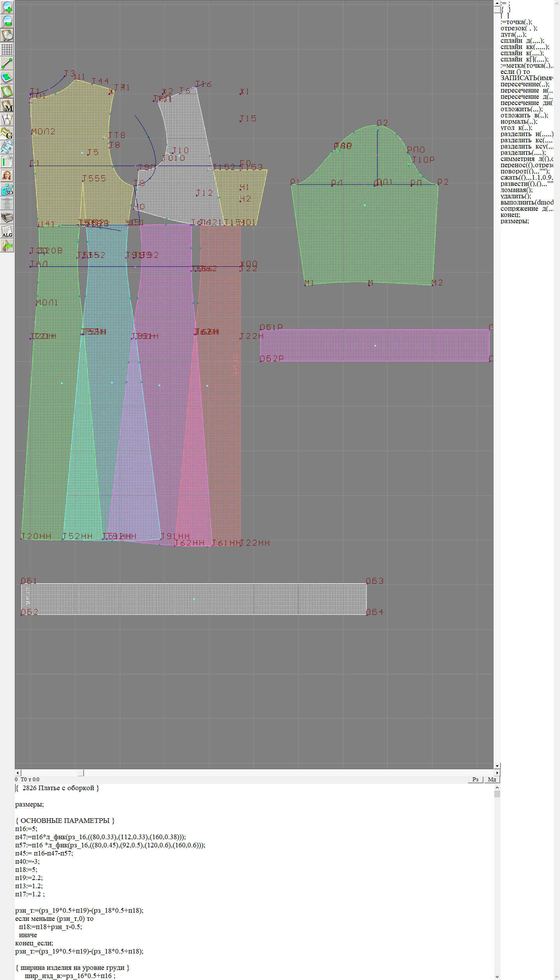Insert the 'развести' command

(x=527, y=184)
